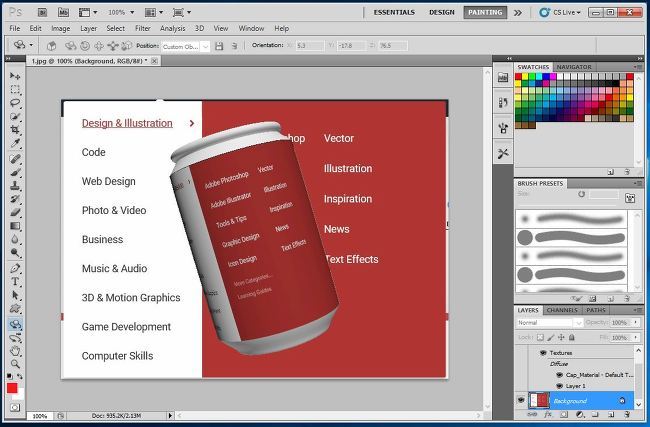
Task: Select the Healing Brush tool
Action: click(x=15, y=159)
